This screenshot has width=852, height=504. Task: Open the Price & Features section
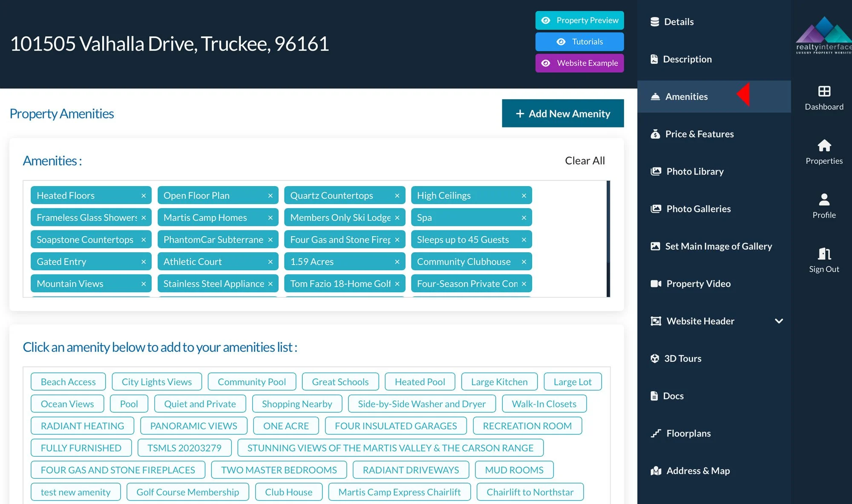[699, 134]
